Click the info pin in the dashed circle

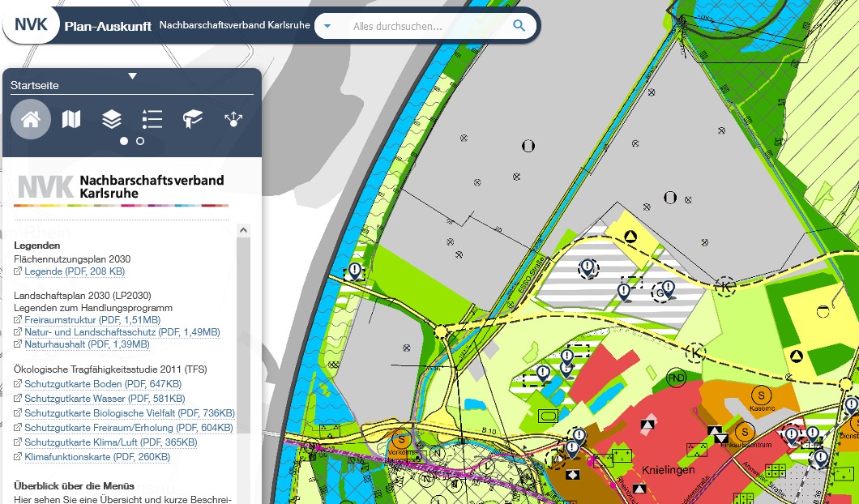tap(588, 267)
